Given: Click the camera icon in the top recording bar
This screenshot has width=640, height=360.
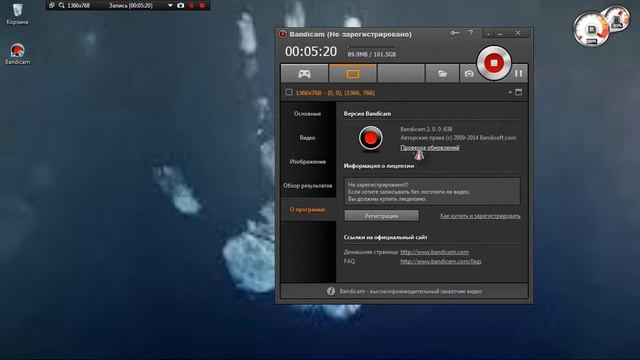Looking at the screenshot, I should coord(180,6).
